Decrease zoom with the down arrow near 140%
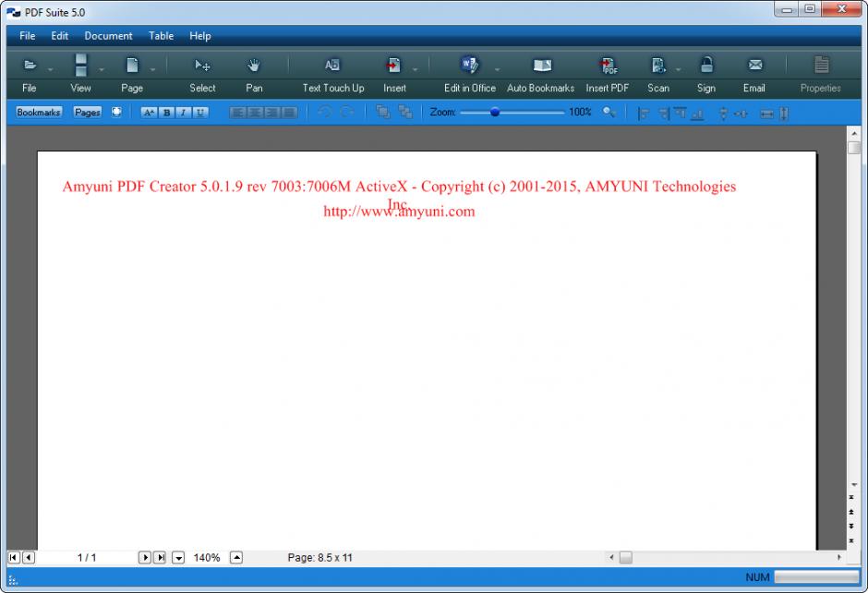Screen dimensions: 868x593 coord(178,558)
